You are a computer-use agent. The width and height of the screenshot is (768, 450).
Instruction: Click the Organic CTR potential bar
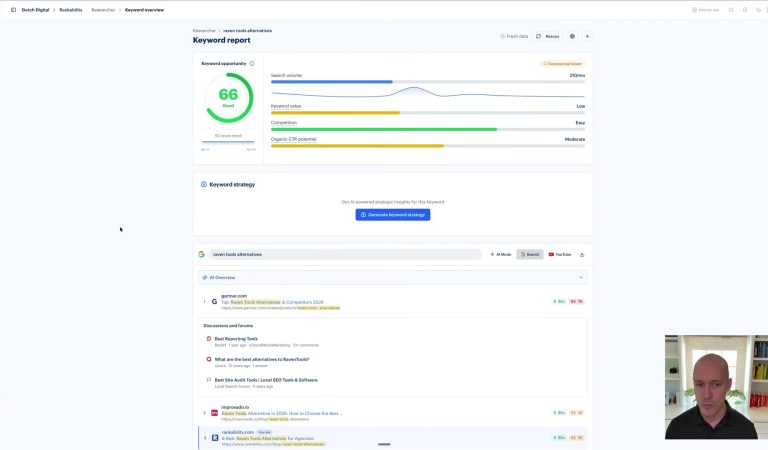click(357, 146)
